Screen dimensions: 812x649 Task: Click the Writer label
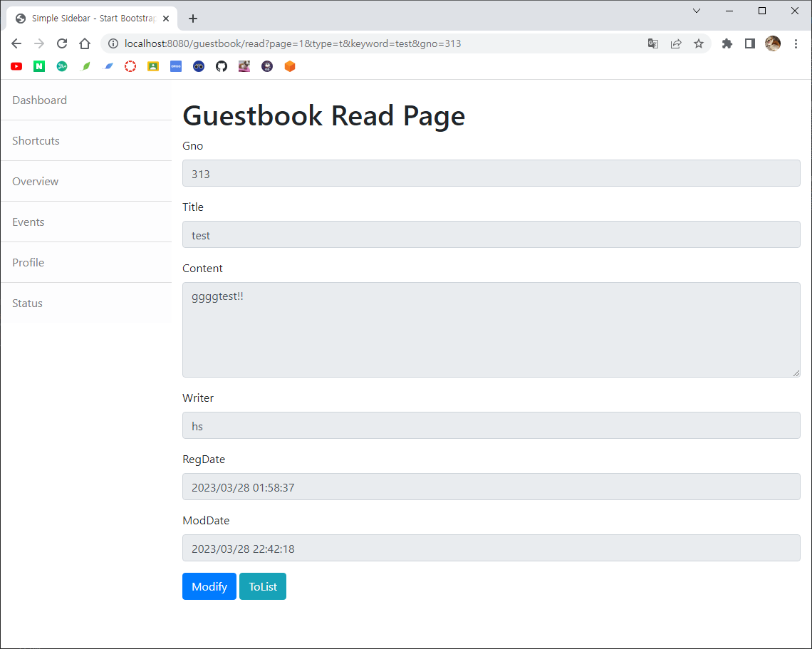(198, 398)
